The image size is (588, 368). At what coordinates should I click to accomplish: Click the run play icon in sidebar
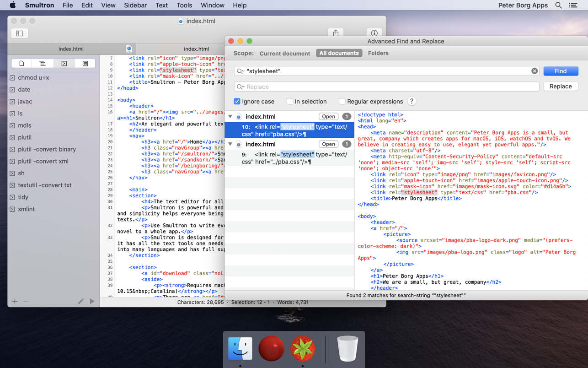pos(92,301)
